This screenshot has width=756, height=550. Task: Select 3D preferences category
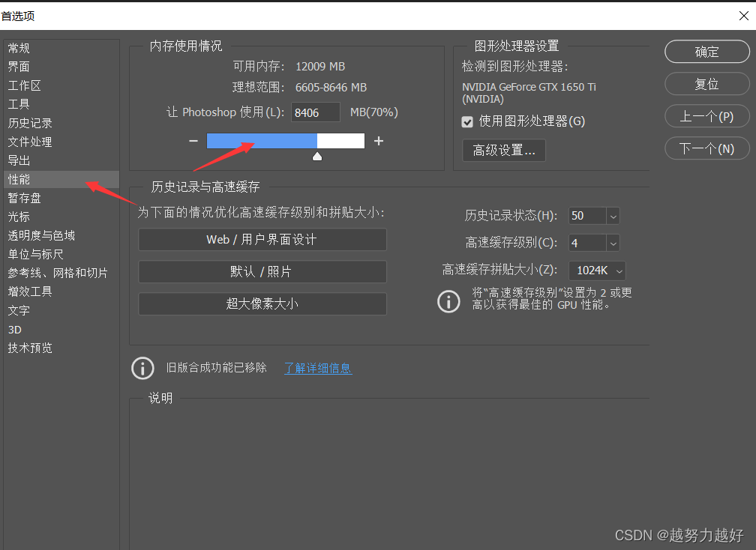pos(61,330)
